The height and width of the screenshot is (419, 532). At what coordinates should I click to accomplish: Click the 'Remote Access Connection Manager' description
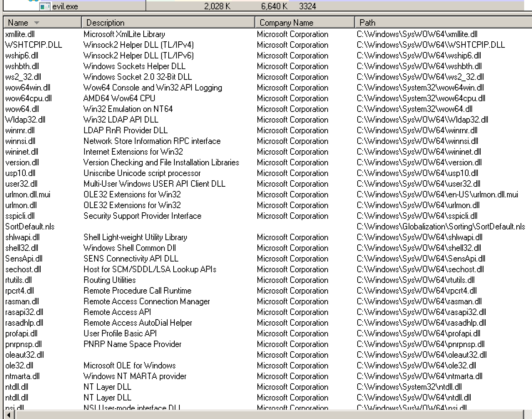(147, 301)
